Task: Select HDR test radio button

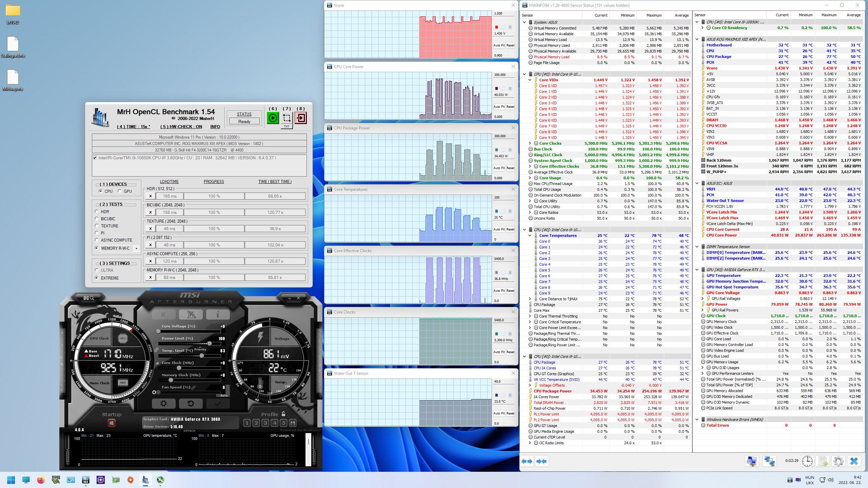Action: [97, 211]
